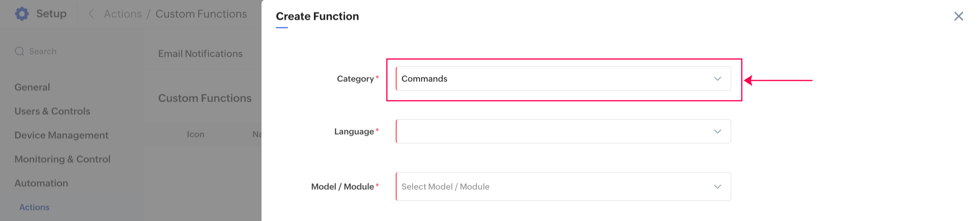Open Users & Controls in sidebar
This screenshot has height=221, width=980.
point(52,111)
